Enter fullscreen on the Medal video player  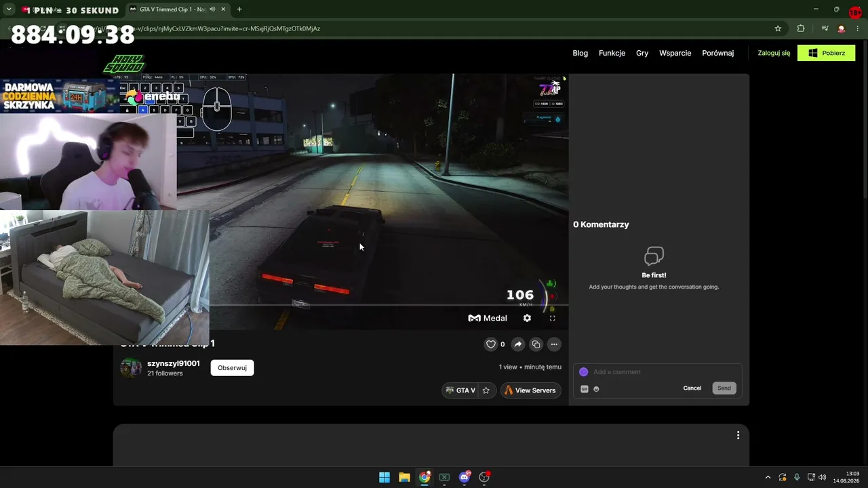(x=552, y=318)
